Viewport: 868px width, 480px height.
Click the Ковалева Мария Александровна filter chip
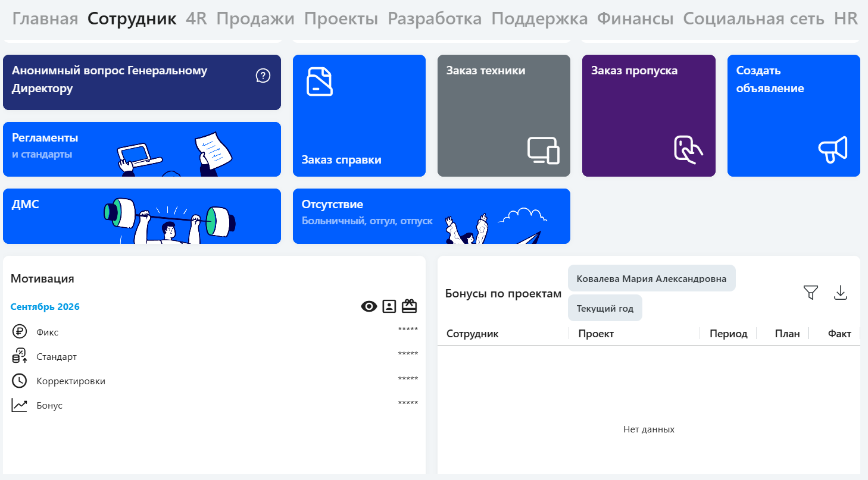pos(651,278)
